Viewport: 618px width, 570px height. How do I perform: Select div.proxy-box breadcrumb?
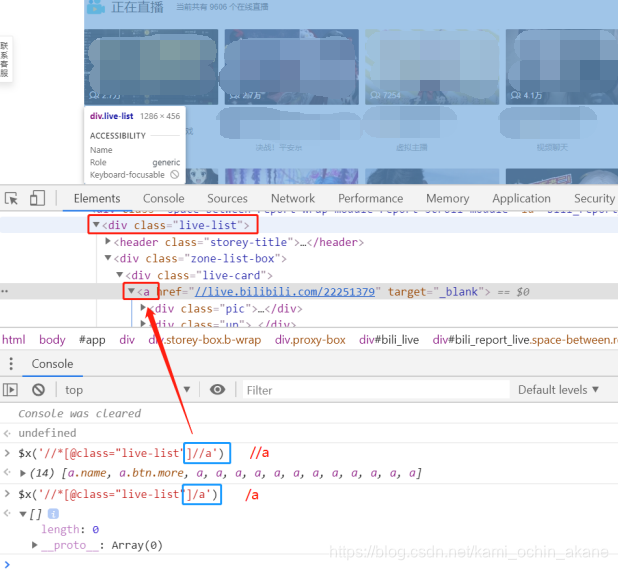[310, 339]
